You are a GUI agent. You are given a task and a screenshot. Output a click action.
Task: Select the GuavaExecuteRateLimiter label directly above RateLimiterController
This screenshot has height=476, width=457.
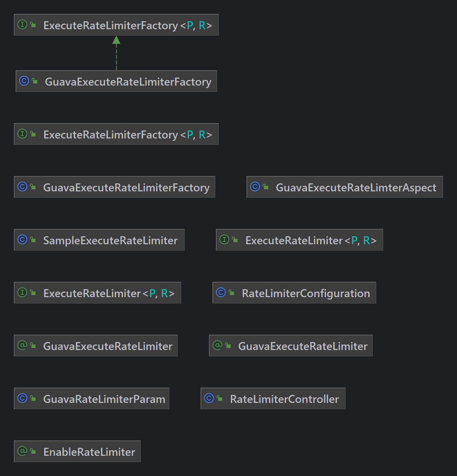point(303,346)
